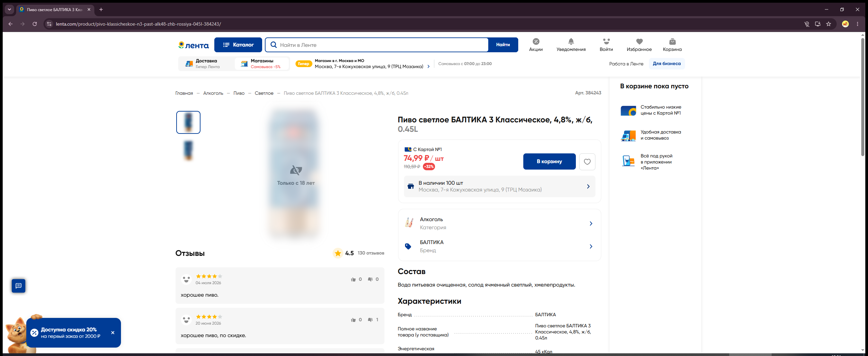Go to Пиво breadcrumb

tap(239, 93)
